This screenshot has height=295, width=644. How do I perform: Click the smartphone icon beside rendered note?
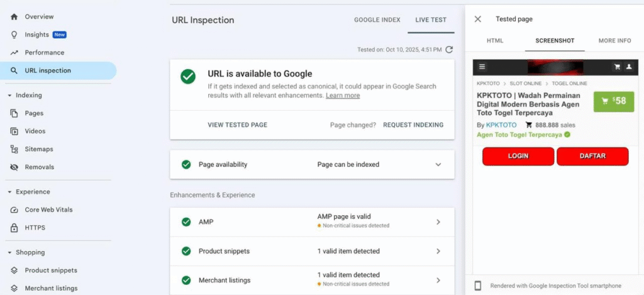tap(478, 286)
